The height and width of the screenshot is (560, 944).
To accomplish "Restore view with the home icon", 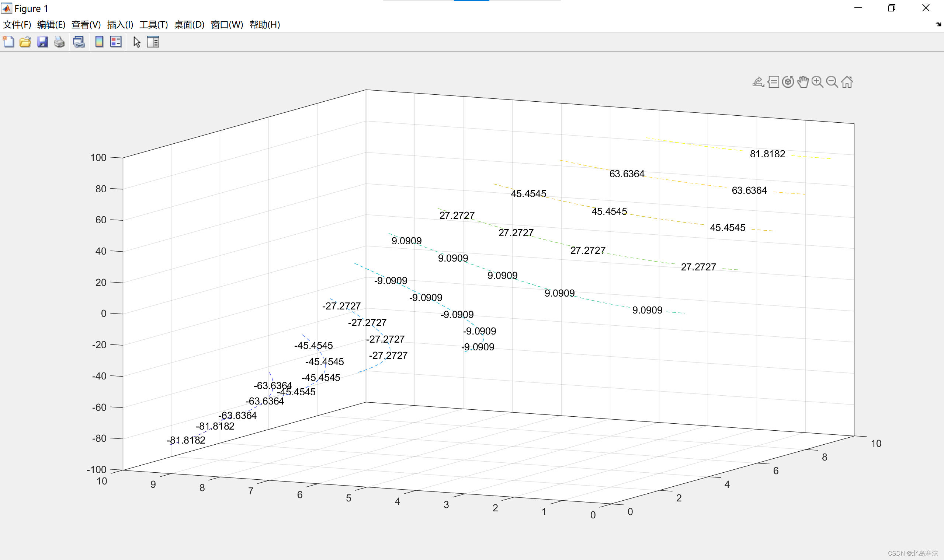I will (847, 82).
